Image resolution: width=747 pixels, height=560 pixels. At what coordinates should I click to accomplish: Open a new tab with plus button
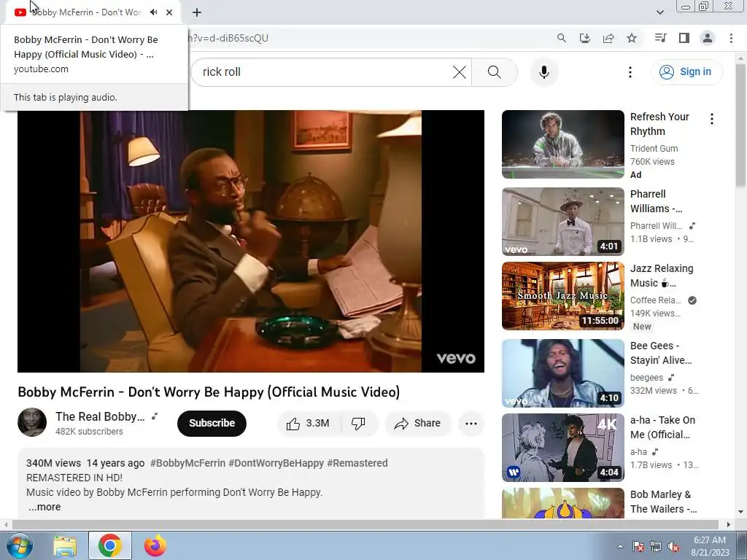[197, 12]
